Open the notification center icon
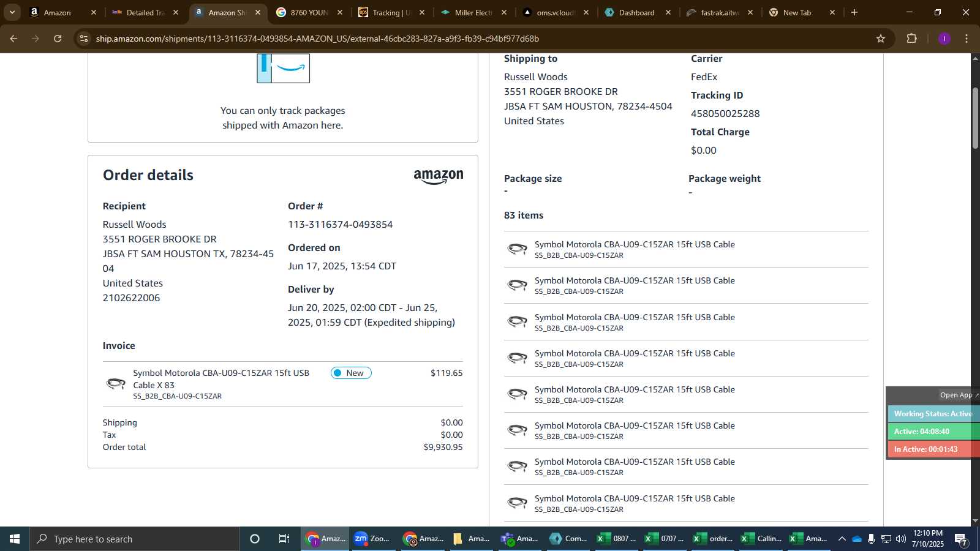 (962, 539)
